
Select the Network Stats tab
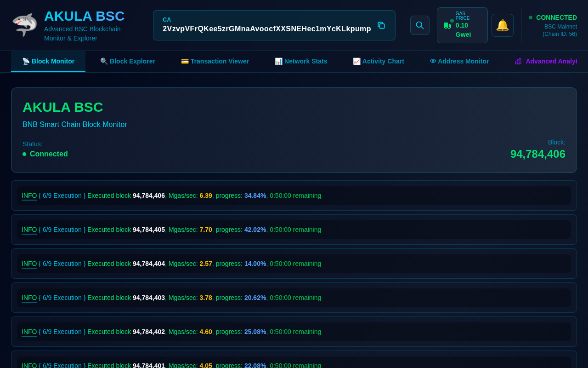click(x=301, y=61)
